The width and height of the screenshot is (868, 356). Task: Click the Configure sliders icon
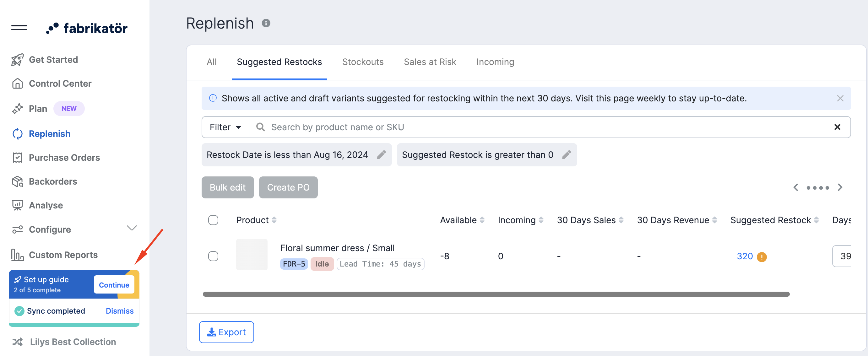(18, 229)
